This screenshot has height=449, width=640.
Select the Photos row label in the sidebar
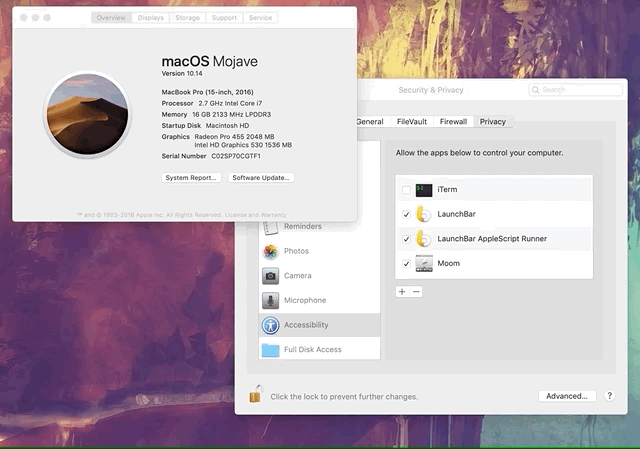coord(296,251)
